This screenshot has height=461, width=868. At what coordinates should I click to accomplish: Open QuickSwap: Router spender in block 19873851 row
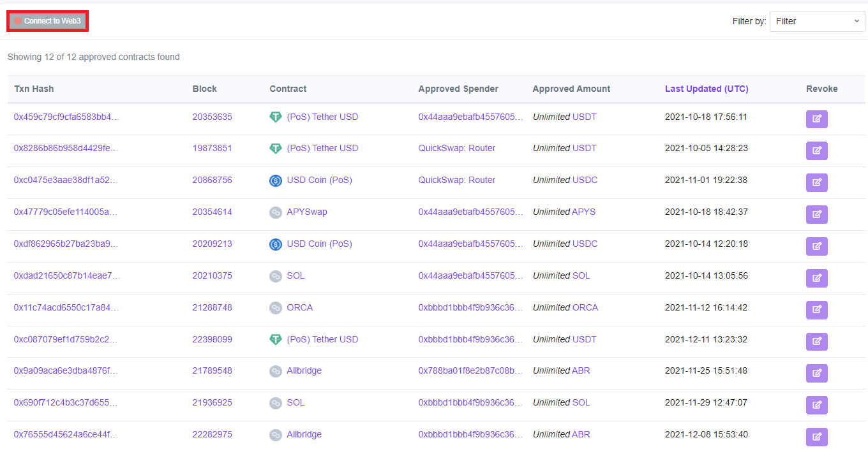(457, 148)
